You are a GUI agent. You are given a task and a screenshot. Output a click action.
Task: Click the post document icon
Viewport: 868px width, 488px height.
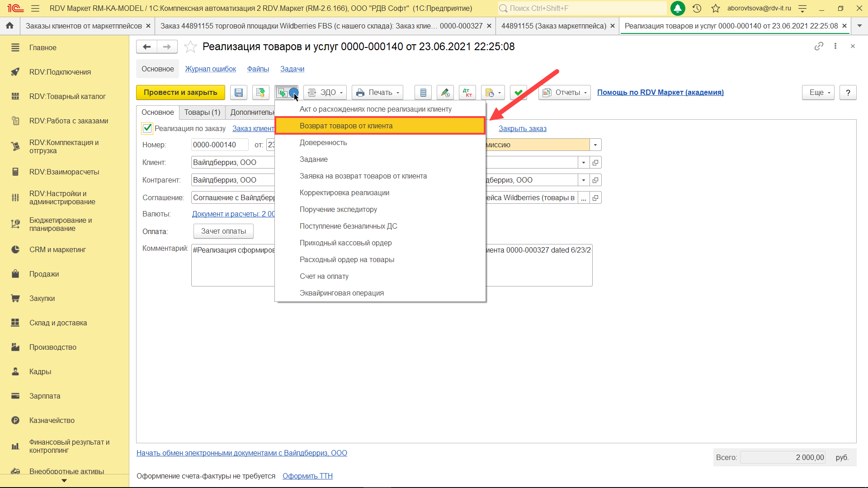[260, 93]
